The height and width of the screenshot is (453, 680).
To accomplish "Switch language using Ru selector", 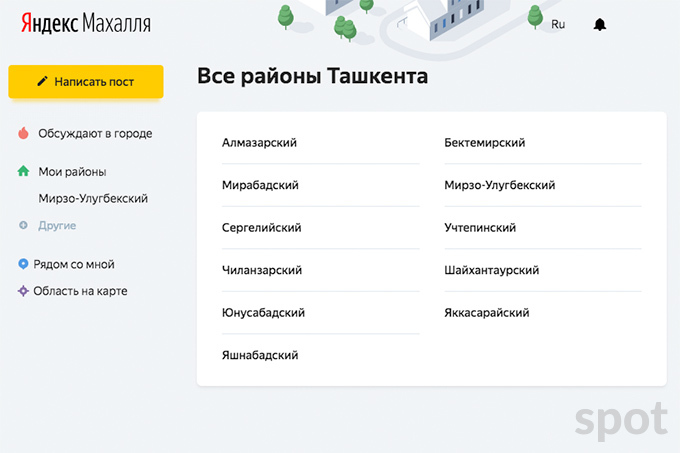I will pos(558,25).
